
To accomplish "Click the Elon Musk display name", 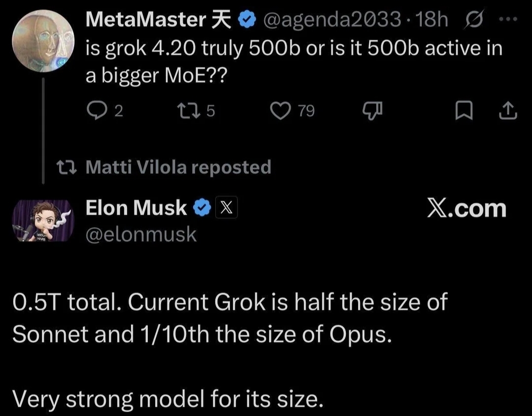I will click(136, 207).
